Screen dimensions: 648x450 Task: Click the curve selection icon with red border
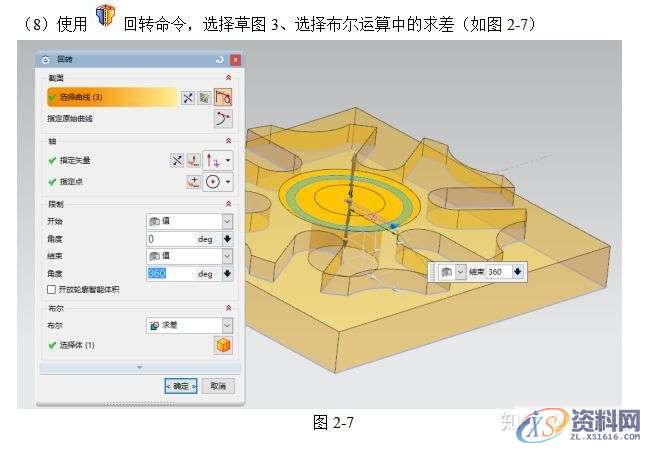[223, 98]
